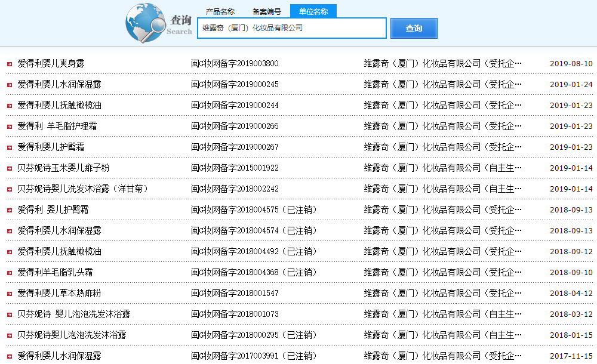Focus the company name search field
Screen dimensions: 597x364
tap(292, 28)
